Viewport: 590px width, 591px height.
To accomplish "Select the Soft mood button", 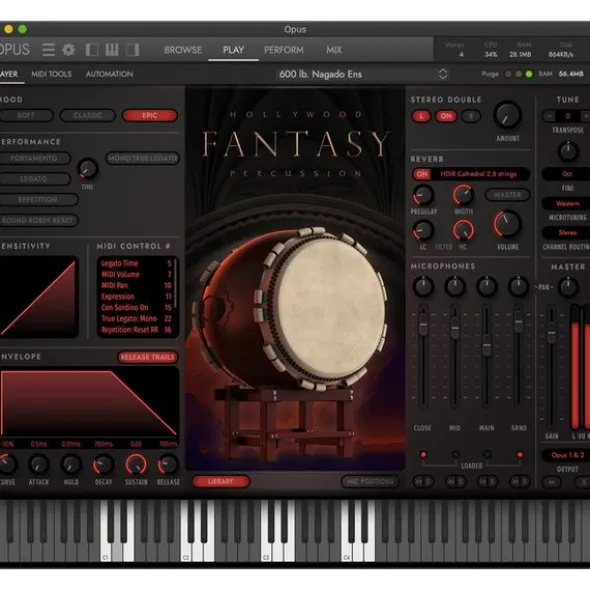I will [x=26, y=116].
